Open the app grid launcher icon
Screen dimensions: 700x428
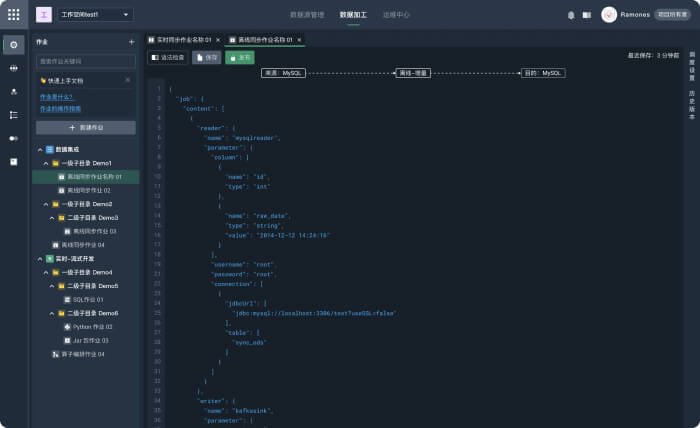(13, 15)
